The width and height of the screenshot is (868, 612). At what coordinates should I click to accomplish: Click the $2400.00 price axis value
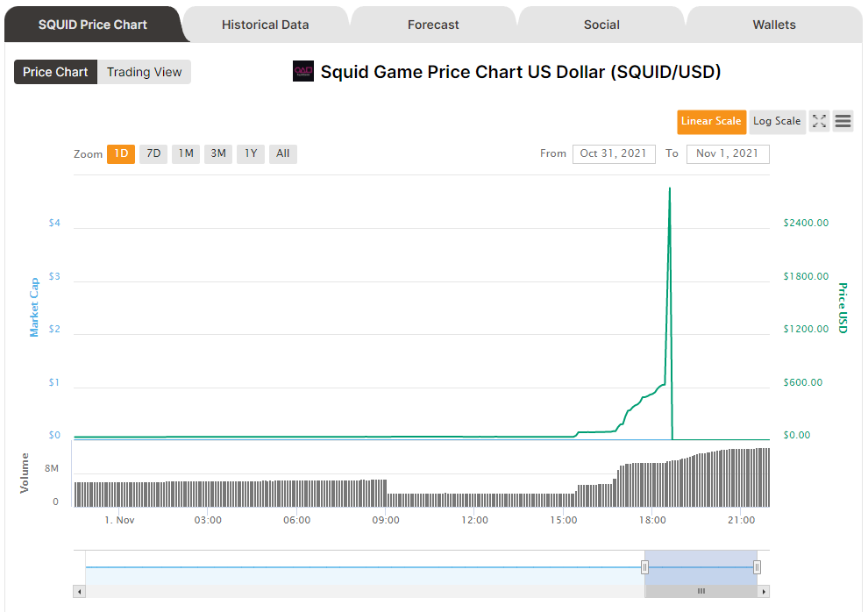[806, 223]
